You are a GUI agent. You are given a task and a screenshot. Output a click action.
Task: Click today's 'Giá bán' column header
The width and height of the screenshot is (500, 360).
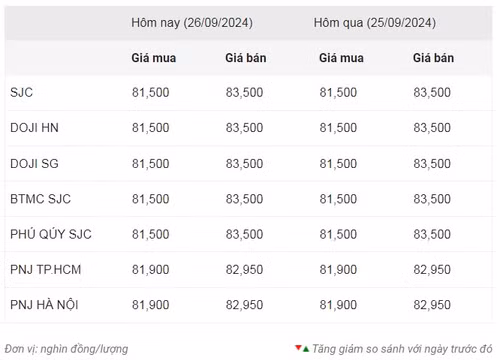click(x=246, y=58)
